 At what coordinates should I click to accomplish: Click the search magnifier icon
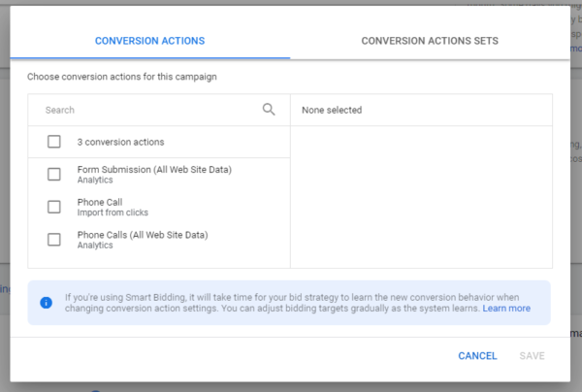269,110
